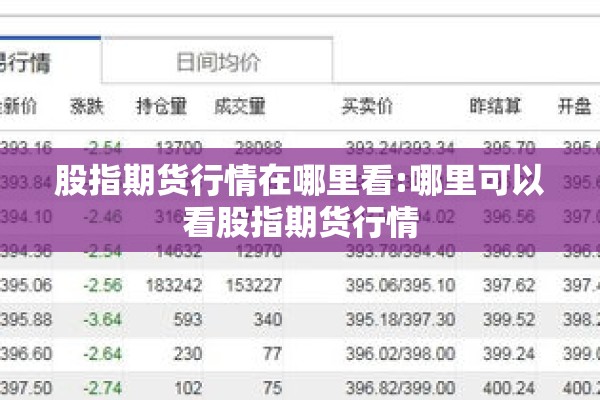Image resolution: width=600 pixels, height=400 pixels.
Task: Click the 涨跌 column header
Action: (x=87, y=106)
